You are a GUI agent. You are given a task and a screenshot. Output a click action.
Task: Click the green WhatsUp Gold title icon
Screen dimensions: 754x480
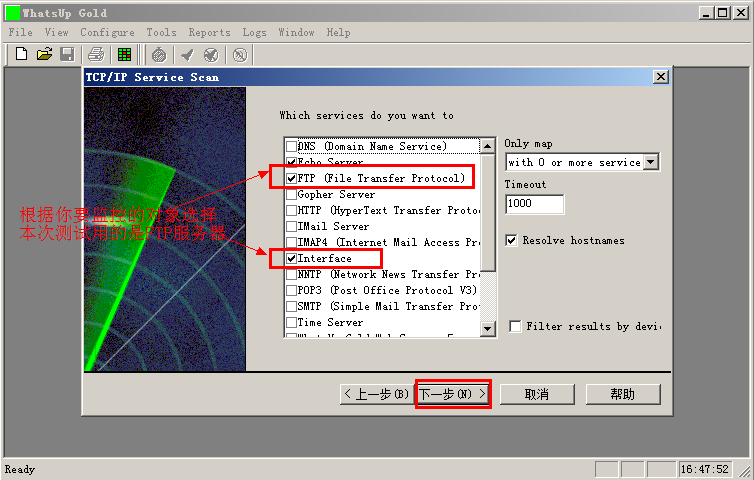(13, 13)
